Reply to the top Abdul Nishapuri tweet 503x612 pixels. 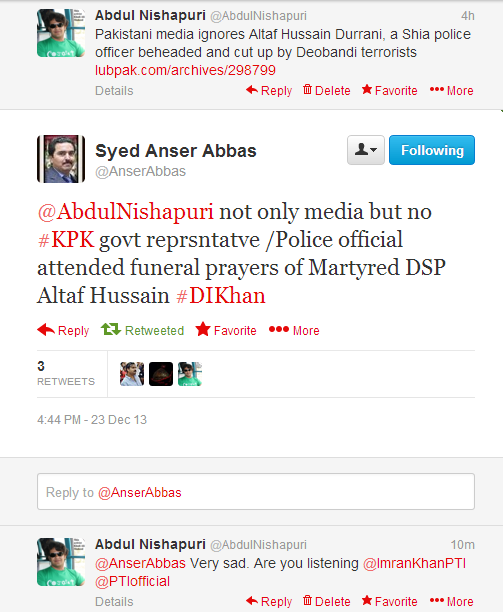[269, 90]
